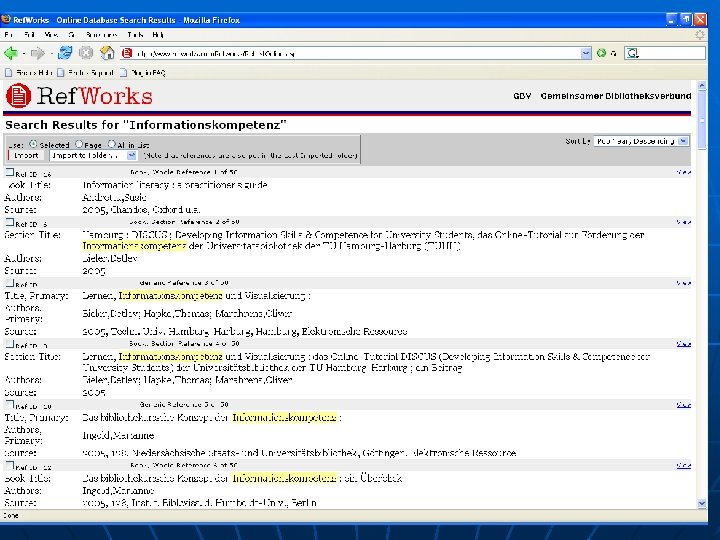Click the 'Search Results for "Informationskompetenz"' heading
Image resolution: width=720 pixels, height=540 pixels.
click(146, 125)
